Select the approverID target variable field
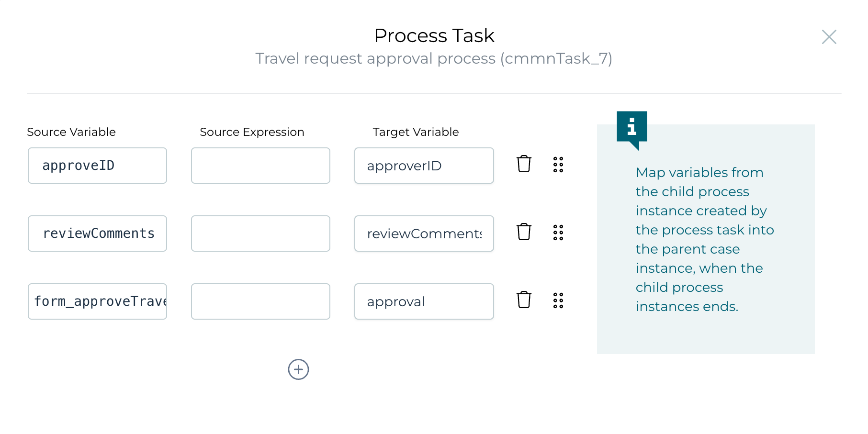This screenshot has height=434, width=868. [x=424, y=166]
